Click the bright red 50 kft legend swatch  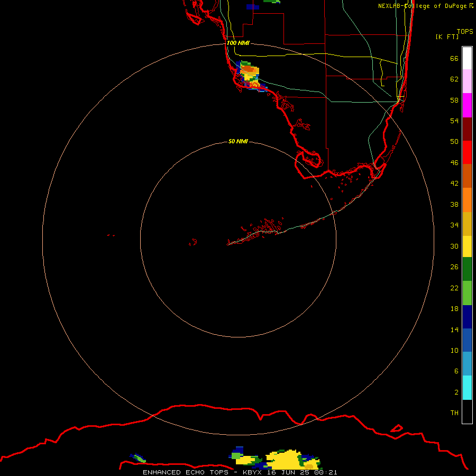[x=467, y=152]
